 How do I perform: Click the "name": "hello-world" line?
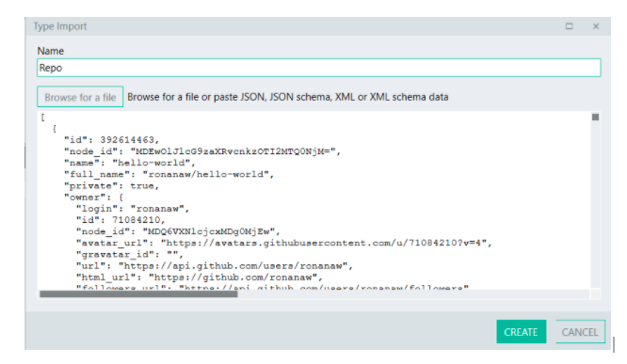coord(130,163)
